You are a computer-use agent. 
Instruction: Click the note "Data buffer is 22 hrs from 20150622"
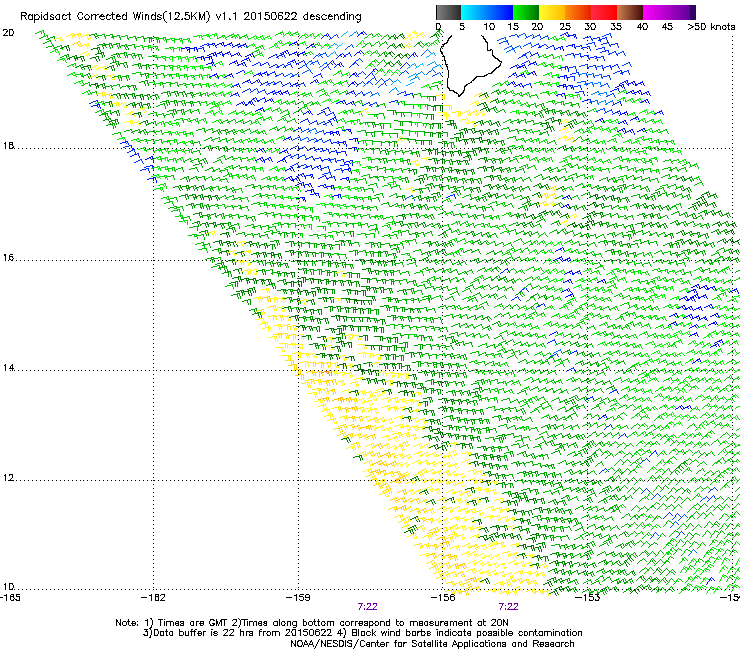click(242, 633)
